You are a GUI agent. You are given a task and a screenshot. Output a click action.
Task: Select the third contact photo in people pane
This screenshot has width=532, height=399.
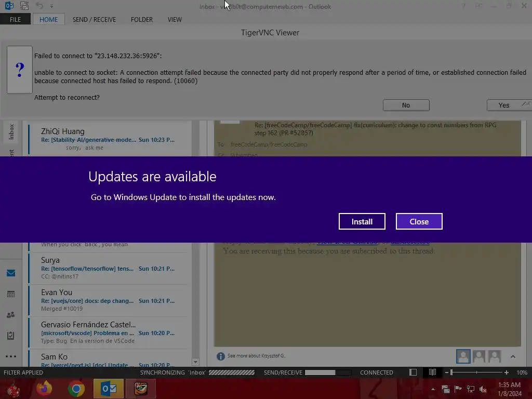(x=495, y=356)
